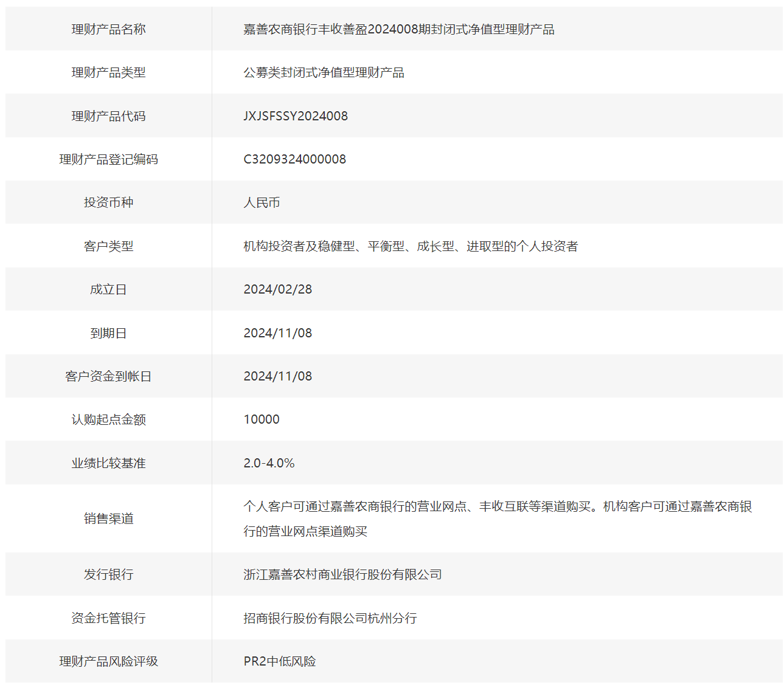This screenshot has width=784, height=685.
Task: Click the label '资金托管银行'
Action: (108, 618)
